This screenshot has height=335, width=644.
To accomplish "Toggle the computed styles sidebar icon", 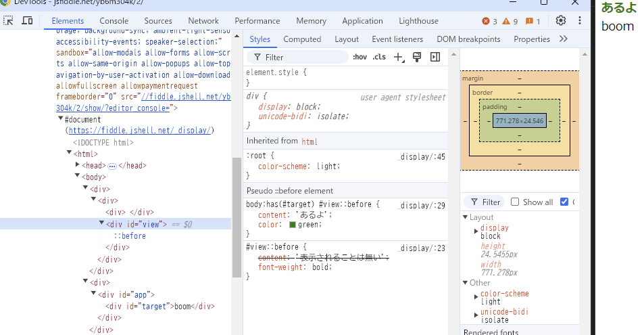I will (x=435, y=58).
